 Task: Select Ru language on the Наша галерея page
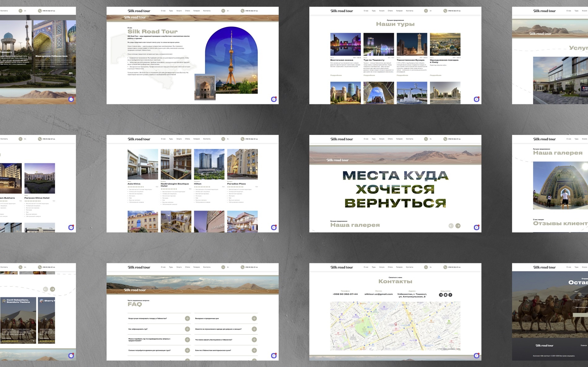(x=426, y=139)
